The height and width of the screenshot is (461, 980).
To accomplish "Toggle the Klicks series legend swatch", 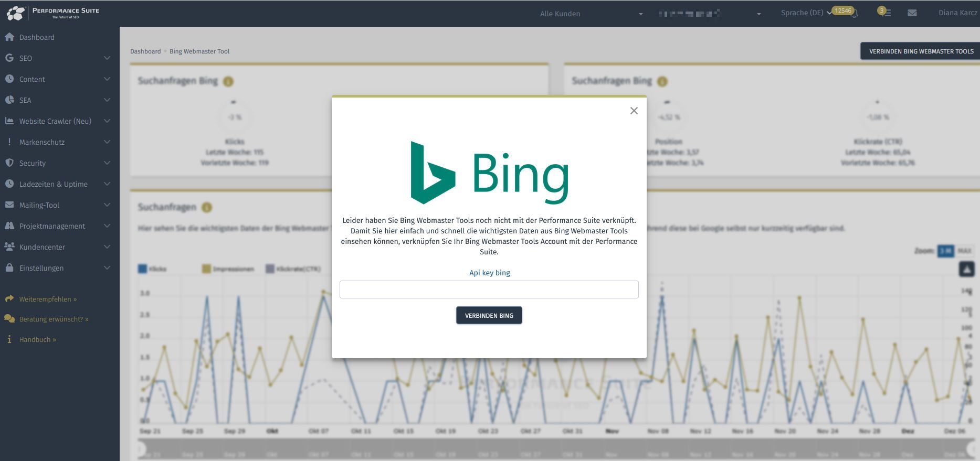I will tap(142, 269).
